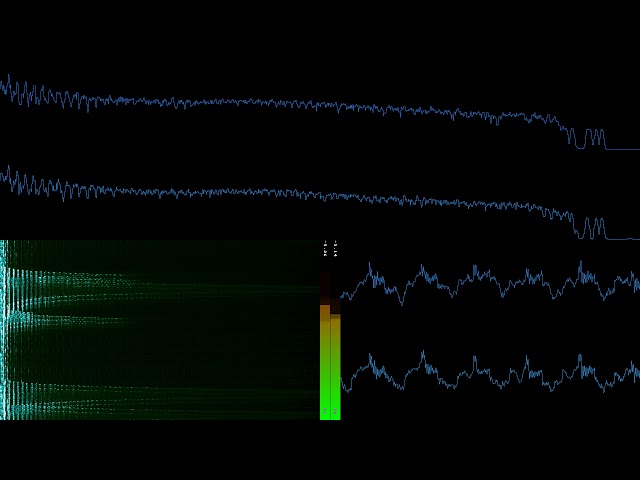This screenshot has width=640, height=480.
Task: Click the jagged start of upper spectrum curve
Action: (x=20, y=94)
